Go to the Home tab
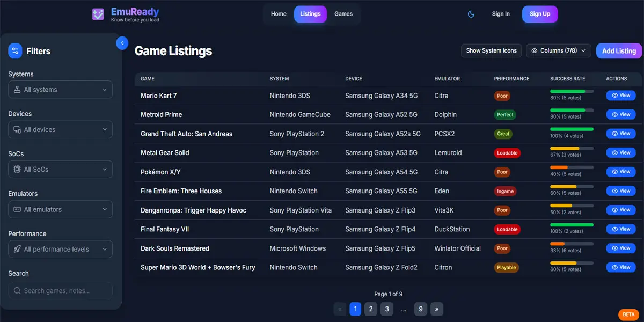This screenshot has width=644, height=322. pos(279,14)
